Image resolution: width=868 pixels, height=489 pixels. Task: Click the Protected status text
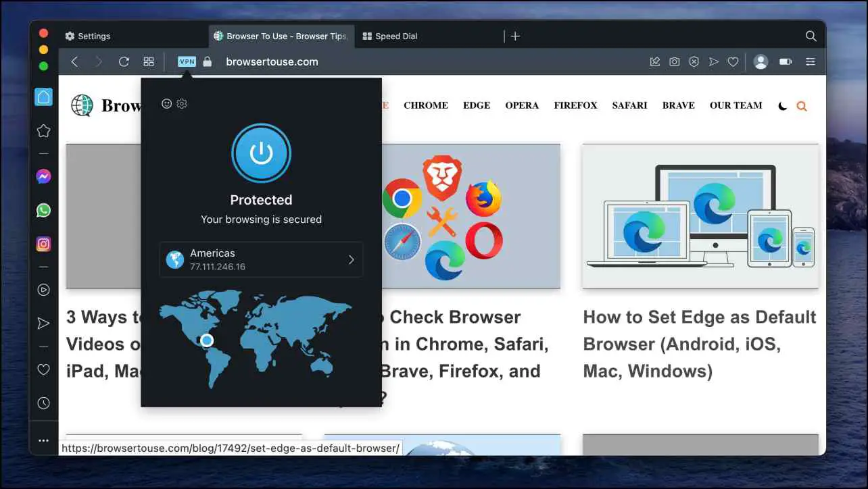tap(261, 200)
